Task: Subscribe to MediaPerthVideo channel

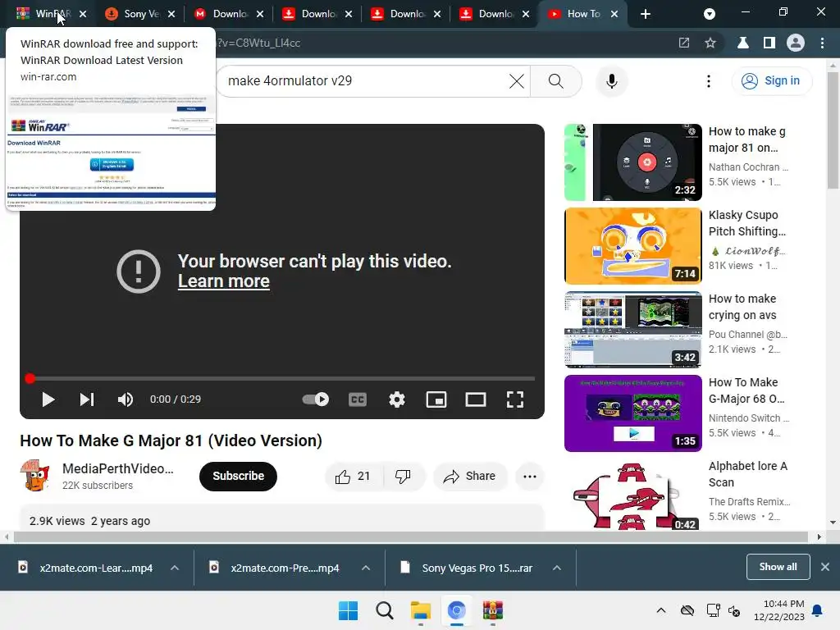Action: (x=239, y=477)
